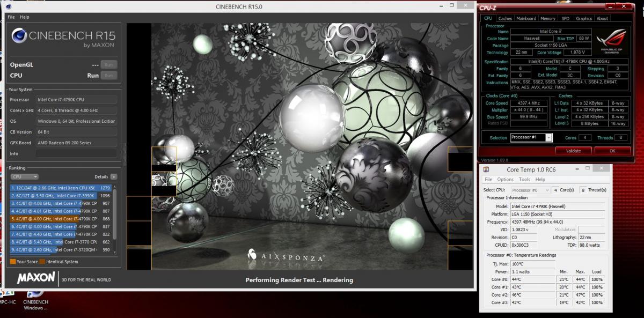The image size is (644, 318).
Task: Click the Multiplier x 44.0 value
Action: [530, 110]
